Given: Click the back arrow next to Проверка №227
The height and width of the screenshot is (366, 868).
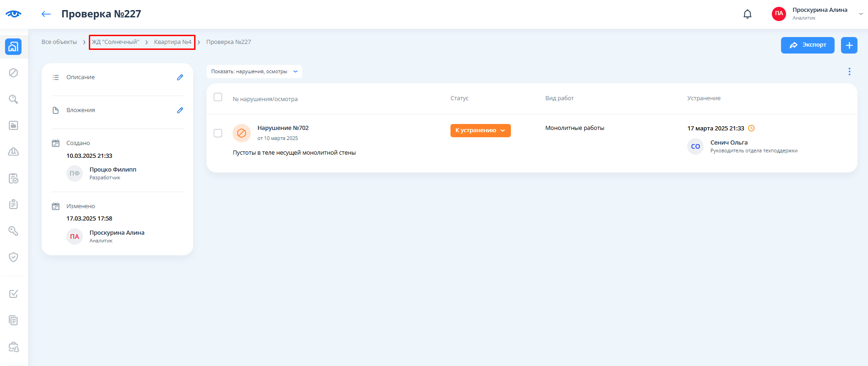Looking at the screenshot, I should click(x=46, y=14).
